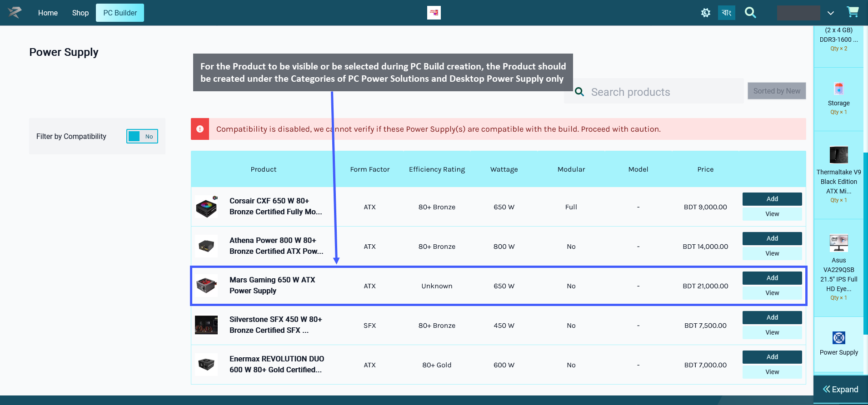Image resolution: width=868 pixels, height=405 pixels.
Task: Click Silverstone SFX product thumbnail
Action: 206,325
